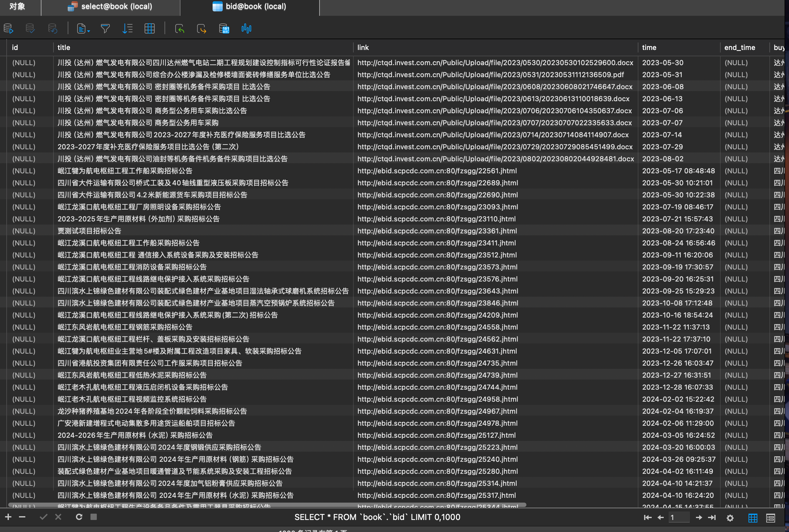Select the SQL statement SELECT * FROM book.bid text
789x532 pixels.
click(377, 517)
